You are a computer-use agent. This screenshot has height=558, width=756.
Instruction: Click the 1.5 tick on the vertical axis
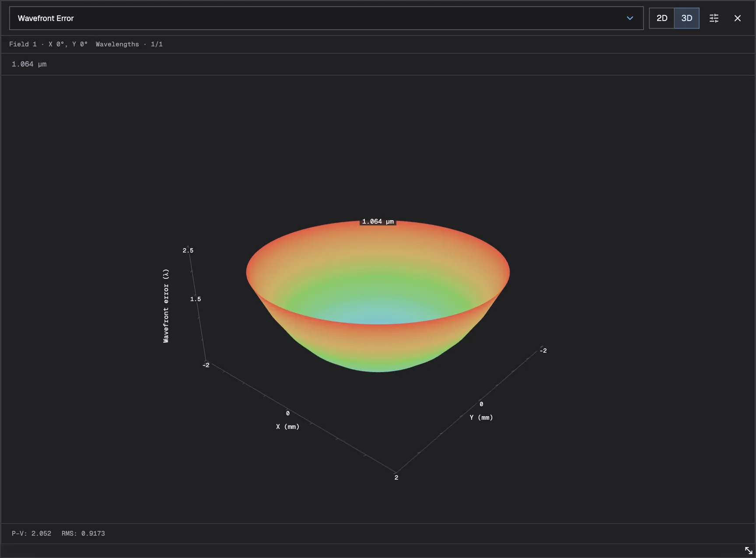click(196, 299)
